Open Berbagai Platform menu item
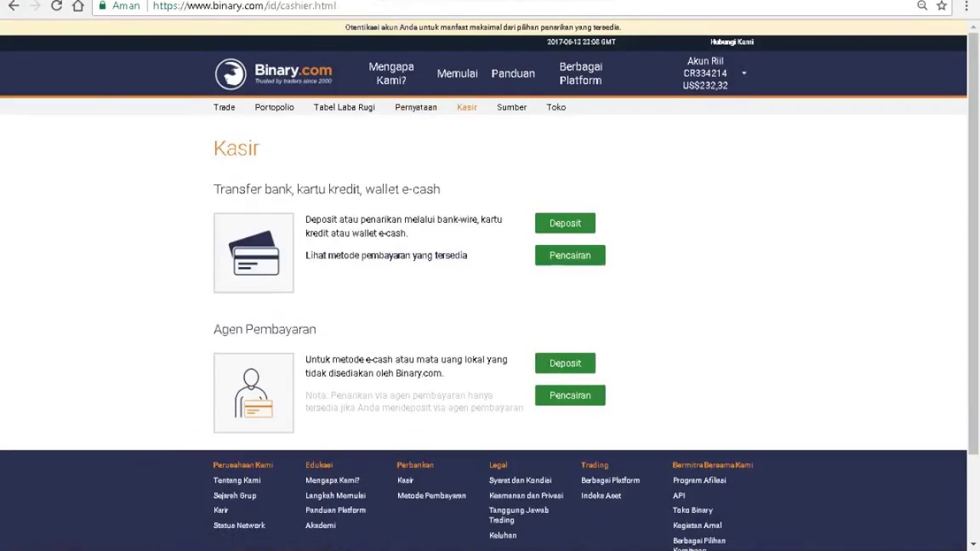This screenshot has width=980, height=551. (580, 73)
